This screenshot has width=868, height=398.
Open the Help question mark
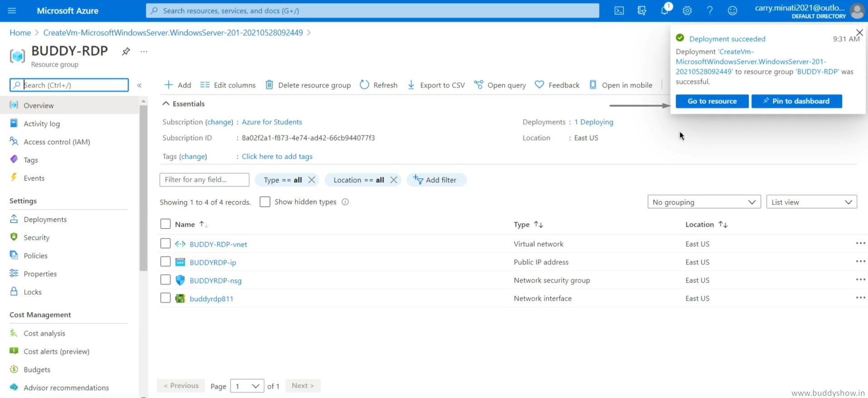pos(710,10)
